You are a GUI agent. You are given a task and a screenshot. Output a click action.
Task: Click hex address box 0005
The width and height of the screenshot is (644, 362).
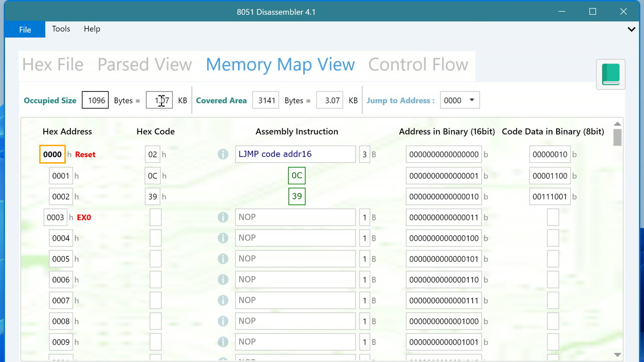pos(61,259)
